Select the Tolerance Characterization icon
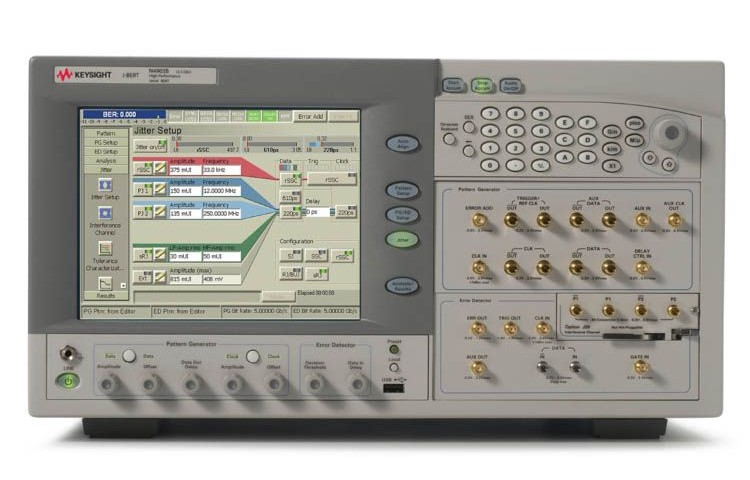Viewport: 750px width, 480px height. click(x=104, y=249)
